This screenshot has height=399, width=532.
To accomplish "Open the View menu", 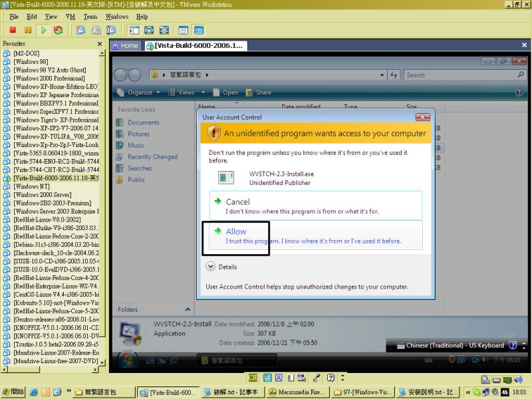I will point(51,17).
